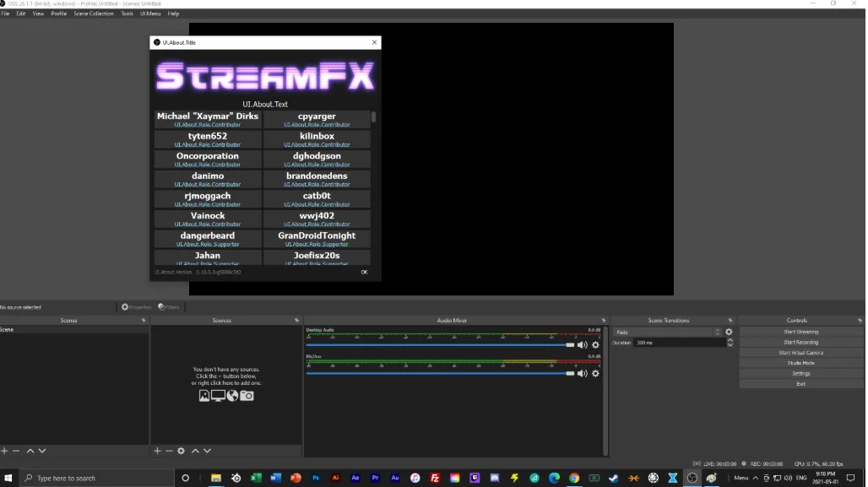Open the File menu
Viewport: 868px width, 487px height.
point(5,14)
